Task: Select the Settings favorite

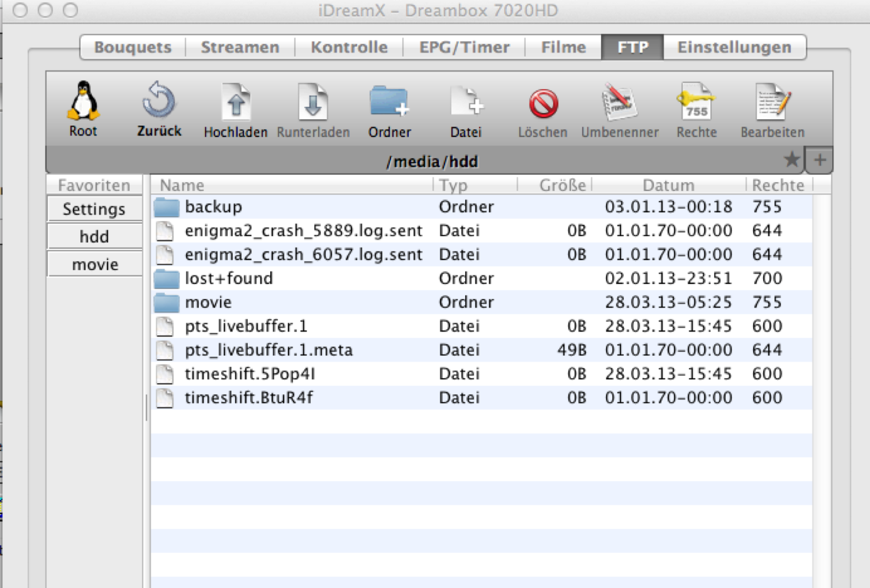Action: click(x=94, y=209)
